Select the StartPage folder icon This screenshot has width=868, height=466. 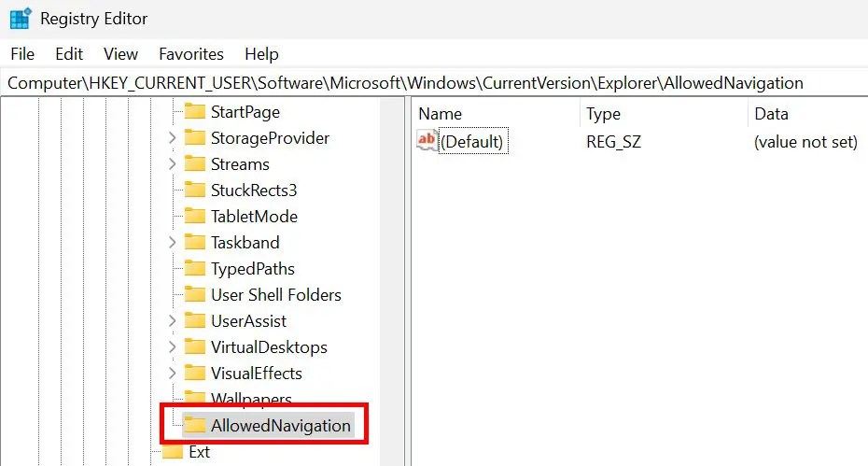pyautogui.click(x=194, y=111)
